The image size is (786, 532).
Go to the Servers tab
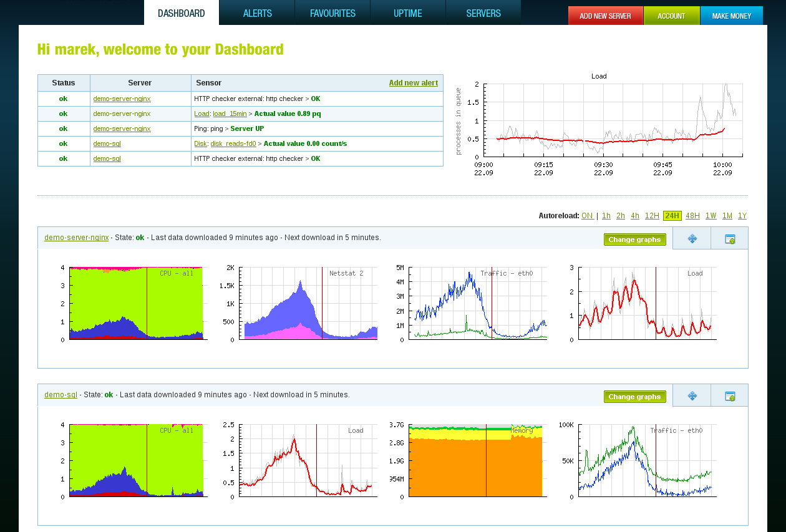click(x=483, y=13)
